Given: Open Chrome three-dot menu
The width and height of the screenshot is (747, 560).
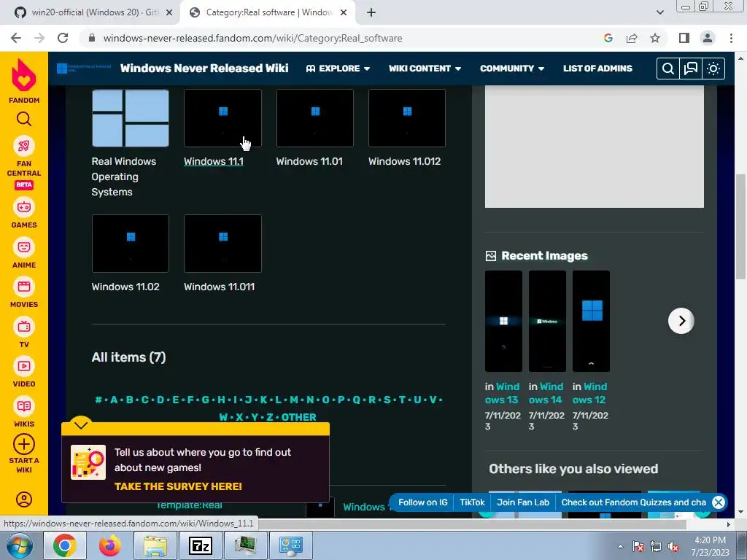Looking at the screenshot, I should pyautogui.click(x=731, y=38).
